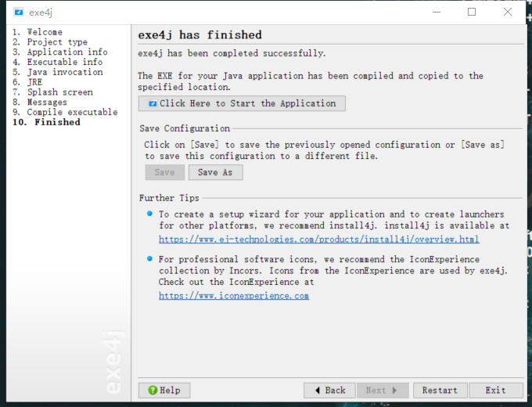Open the iconexperience.com link
This screenshot has height=407, width=532.
(233, 296)
